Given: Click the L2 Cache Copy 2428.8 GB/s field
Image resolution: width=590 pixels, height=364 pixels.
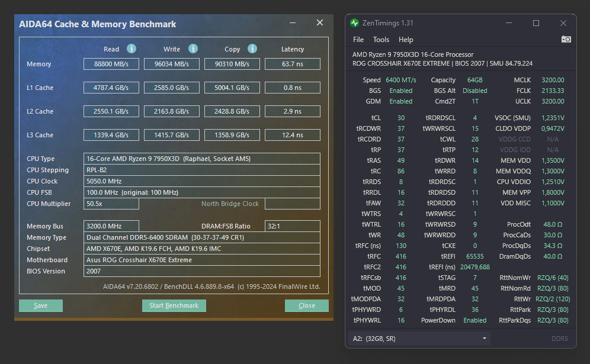Looking at the screenshot, I should 232,111.
